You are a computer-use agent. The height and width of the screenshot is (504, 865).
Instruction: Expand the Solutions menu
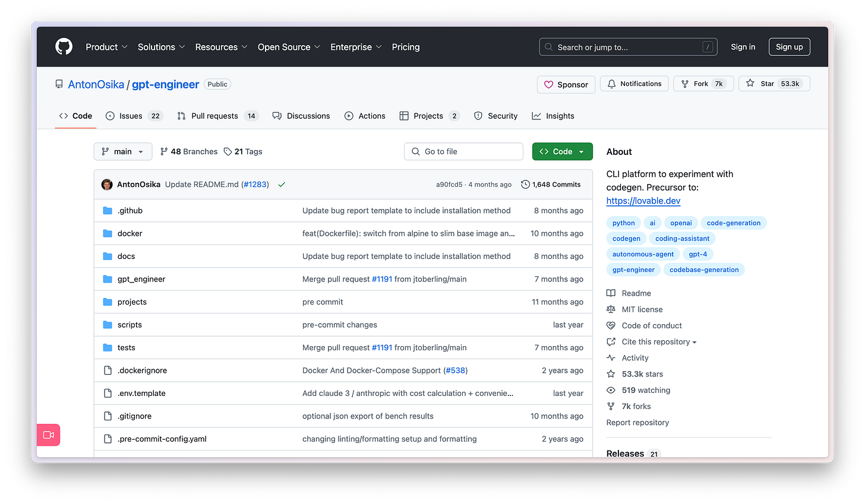(162, 47)
